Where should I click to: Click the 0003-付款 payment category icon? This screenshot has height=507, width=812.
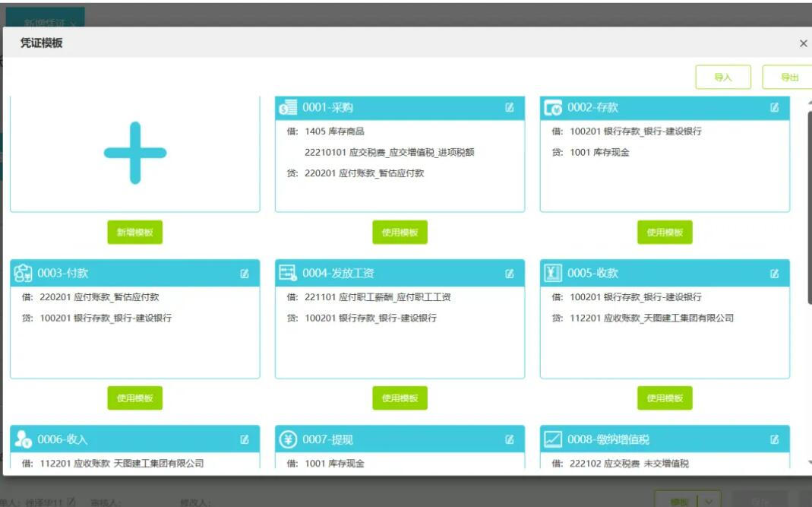[x=23, y=273]
